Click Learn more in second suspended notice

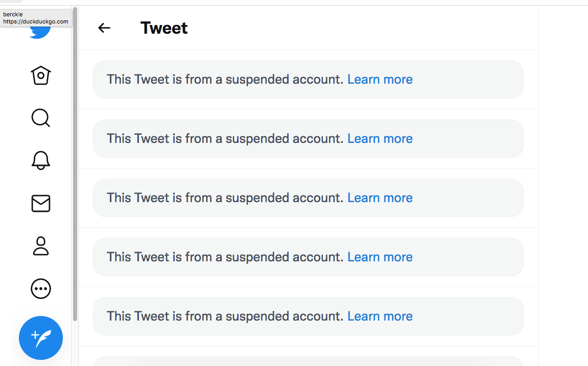(380, 139)
